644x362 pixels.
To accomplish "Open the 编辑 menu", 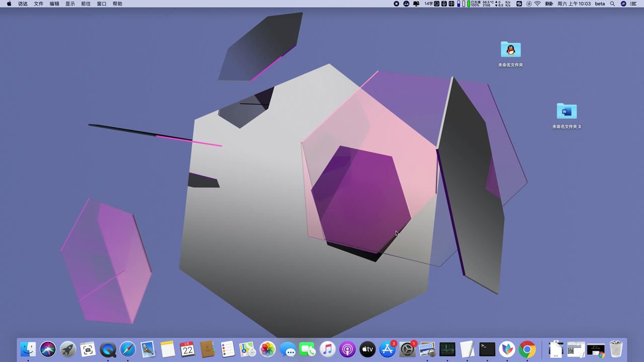I will pyautogui.click(x=54, y=4).
